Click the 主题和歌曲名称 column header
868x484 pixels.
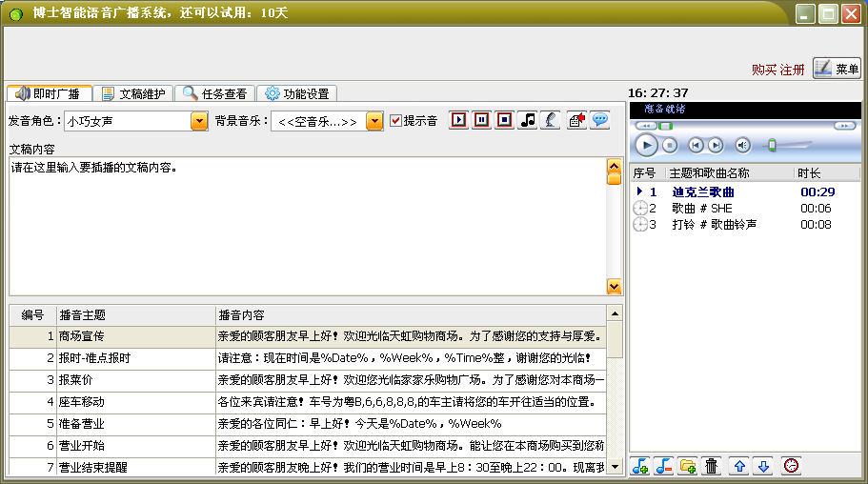click(x=730, y=173)
